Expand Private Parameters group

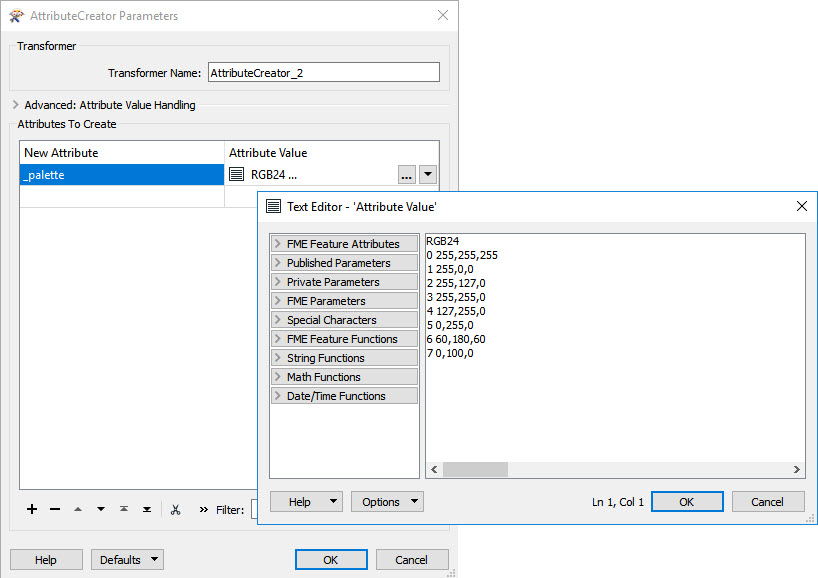click(x=344, y=282)
